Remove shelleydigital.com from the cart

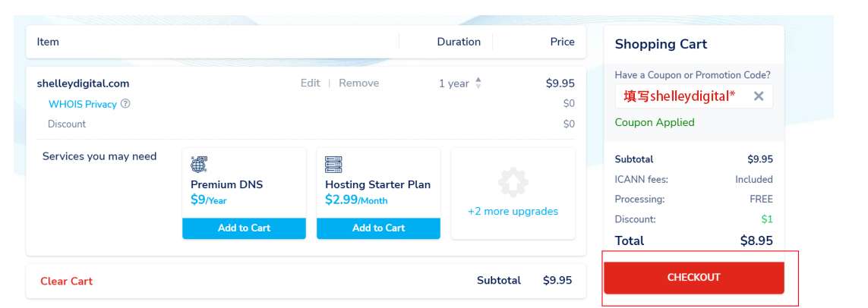(358, 83)
